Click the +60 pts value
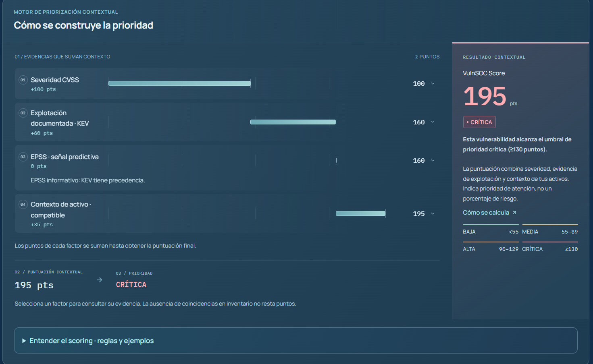This screenshot has width=593, height=364. tap(42, 133)
